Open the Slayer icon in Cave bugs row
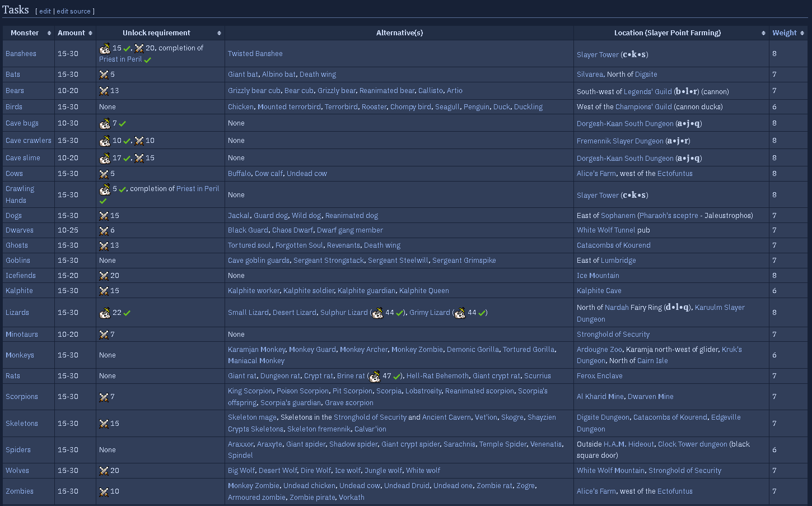Screen dimensions: 812x506 105,124
